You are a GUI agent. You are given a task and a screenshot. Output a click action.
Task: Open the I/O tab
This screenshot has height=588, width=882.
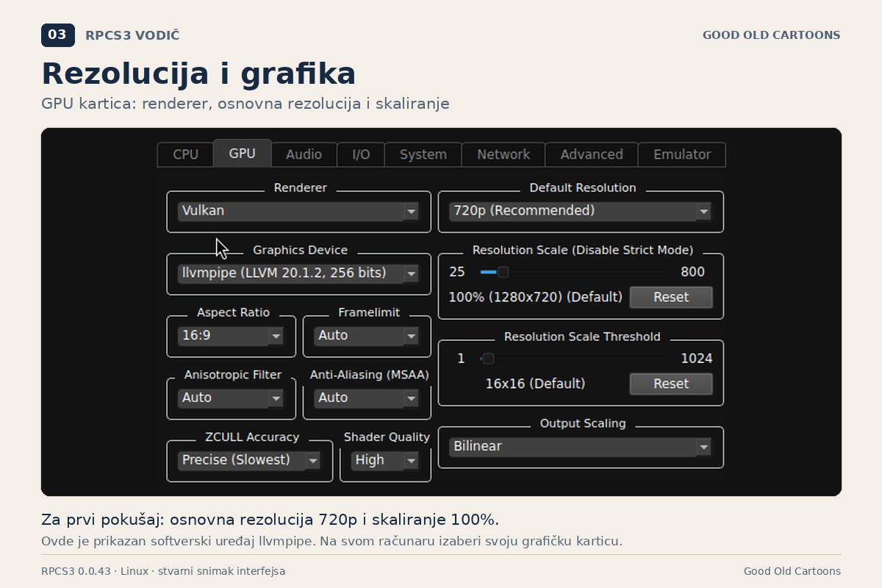[361, 154]
